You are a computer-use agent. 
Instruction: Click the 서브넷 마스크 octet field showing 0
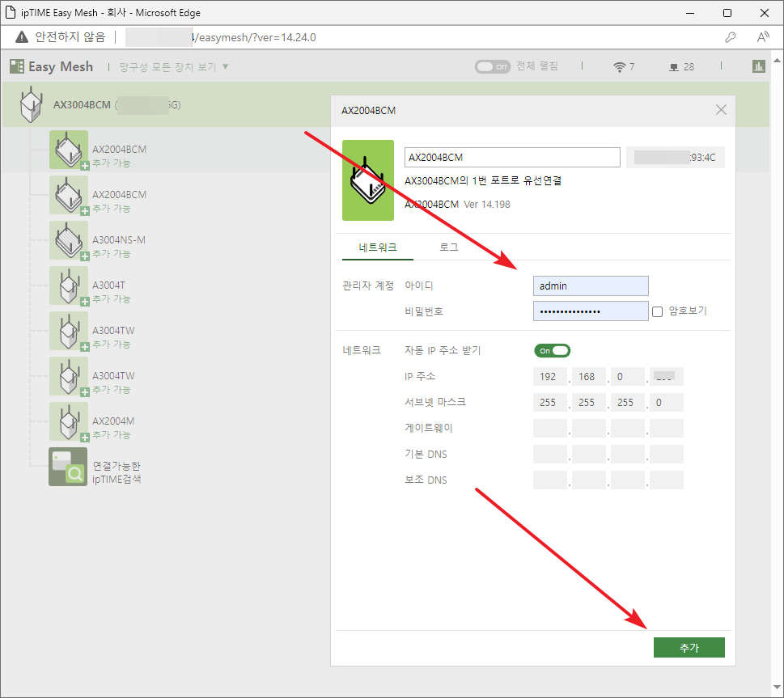tap(667, 403)
